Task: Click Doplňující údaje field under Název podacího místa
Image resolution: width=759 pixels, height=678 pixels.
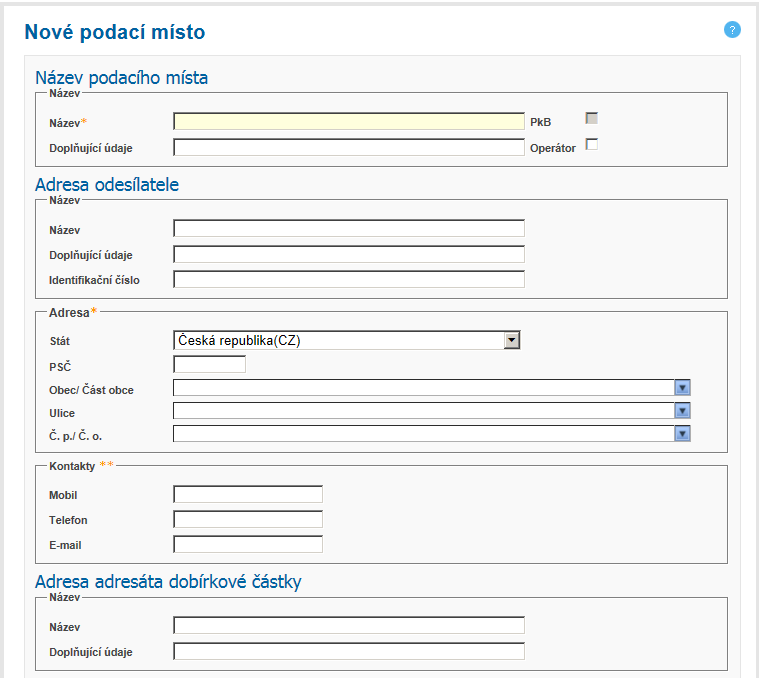Action: tap(348, 148)
